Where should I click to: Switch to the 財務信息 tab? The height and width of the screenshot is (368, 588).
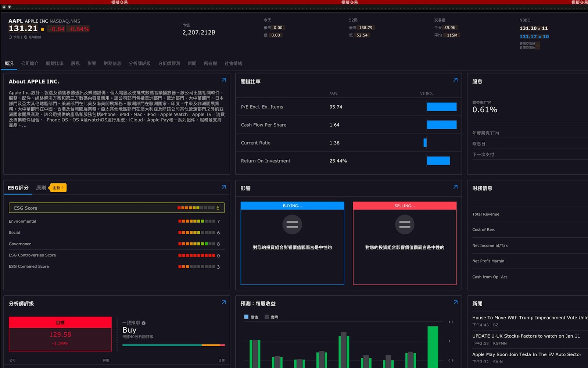point(112,63)
